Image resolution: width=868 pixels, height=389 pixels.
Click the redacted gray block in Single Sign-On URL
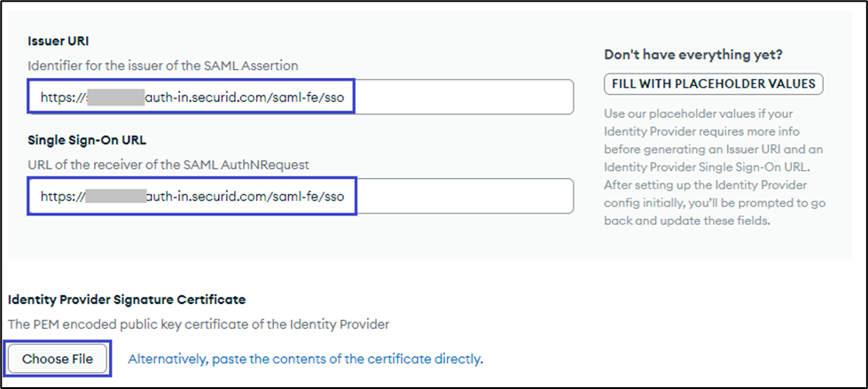pyautogui.click(x=114, y=196)
